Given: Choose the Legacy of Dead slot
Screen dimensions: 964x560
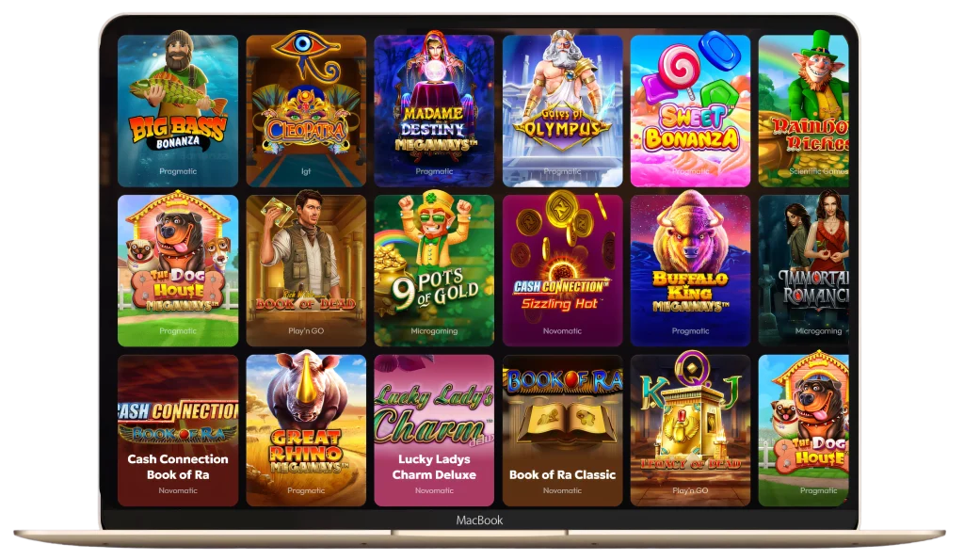Looking at the screenshot, I should pos(690,430).
